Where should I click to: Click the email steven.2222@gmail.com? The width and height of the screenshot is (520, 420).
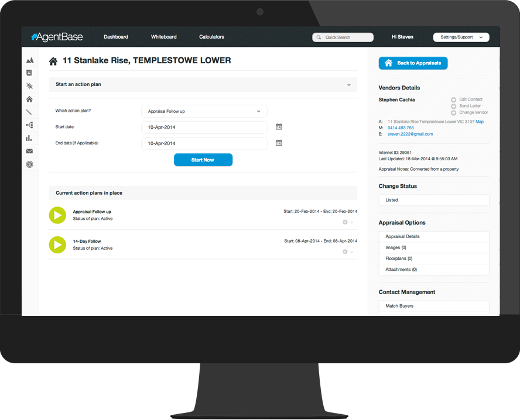tap(410, 134)
